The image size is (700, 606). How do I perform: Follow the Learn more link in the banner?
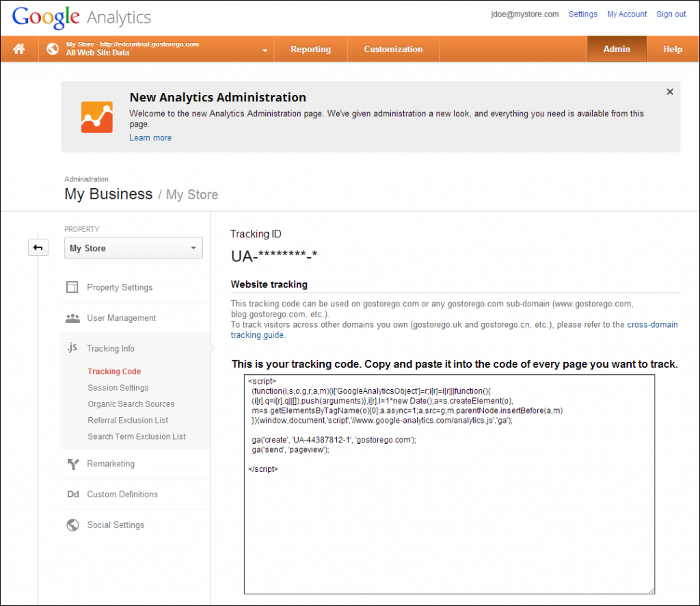(150, 138)
